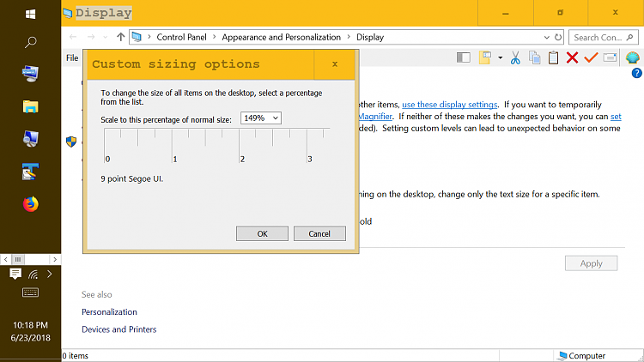The image size is (644, 362).
Task: Click 'use these display settings' link
Action: (449, 105)
